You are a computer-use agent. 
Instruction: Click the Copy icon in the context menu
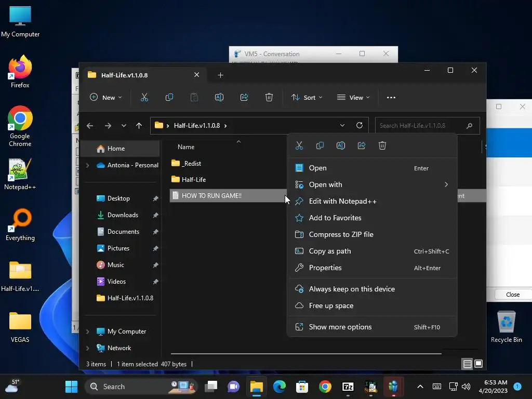(x=320, y=145)
